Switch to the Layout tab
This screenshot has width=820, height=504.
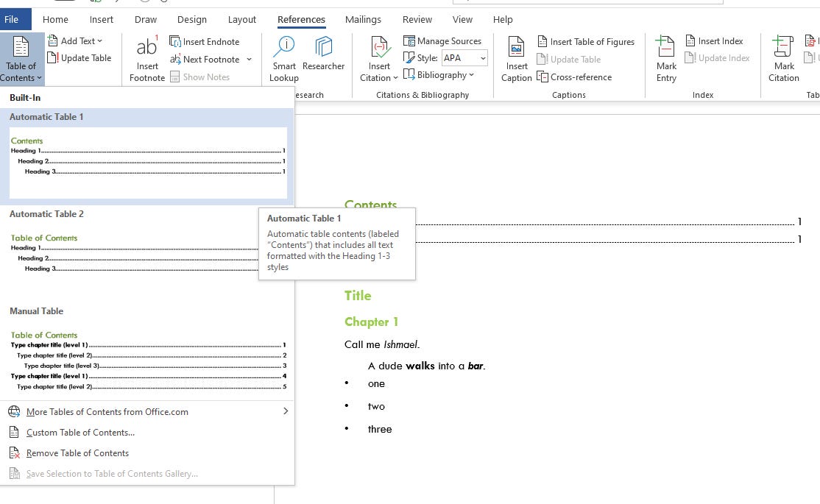click(x=241, y=19)
